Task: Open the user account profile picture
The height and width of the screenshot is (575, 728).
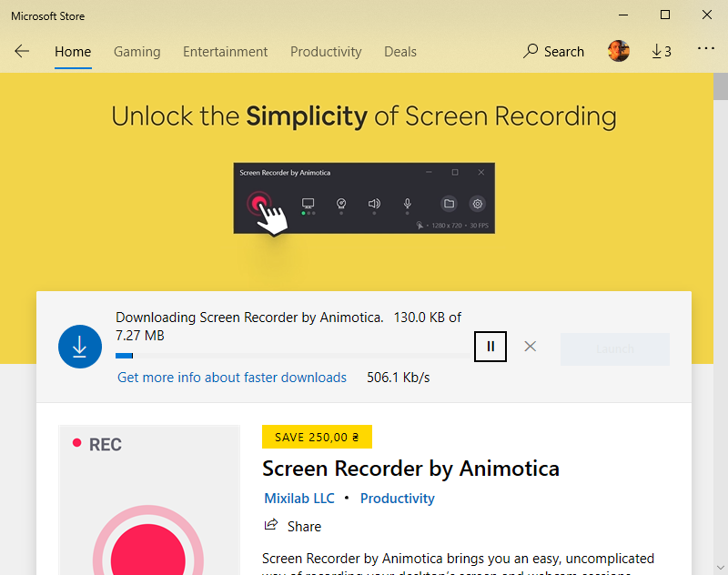Action: click(x=619, y=51)
